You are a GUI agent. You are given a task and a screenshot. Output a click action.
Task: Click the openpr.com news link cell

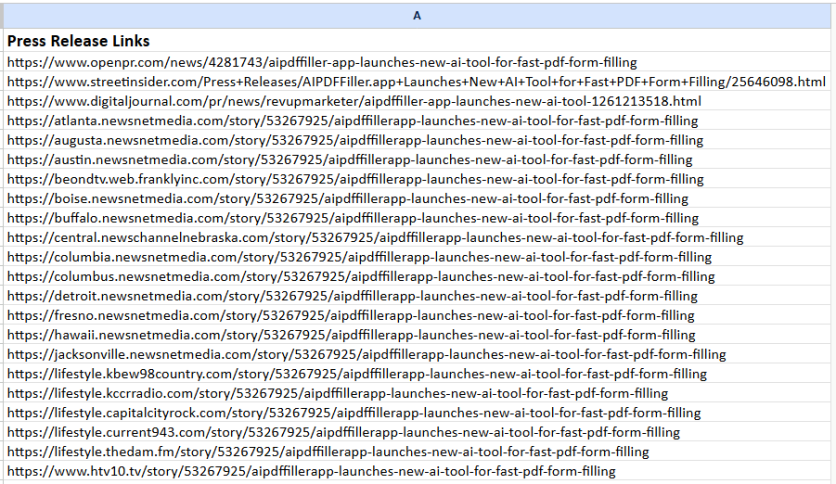417,62
